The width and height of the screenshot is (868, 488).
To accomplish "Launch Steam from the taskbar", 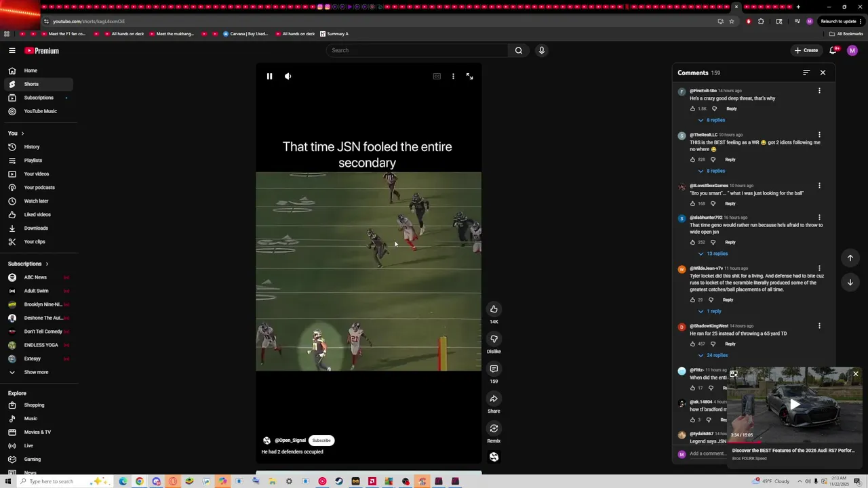I will 339,481.
